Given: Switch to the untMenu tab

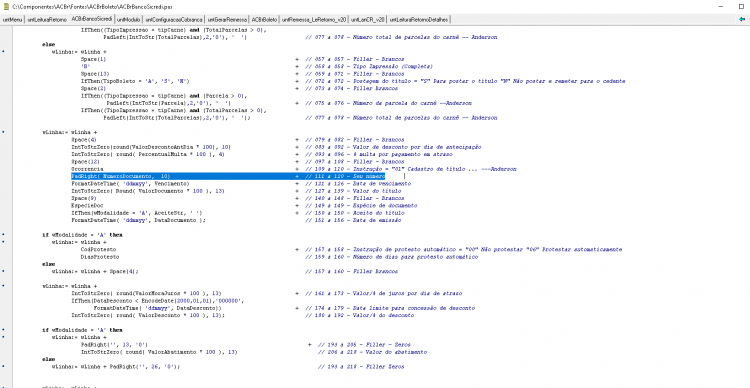Looking at the screenshot, I should (12, 20).
